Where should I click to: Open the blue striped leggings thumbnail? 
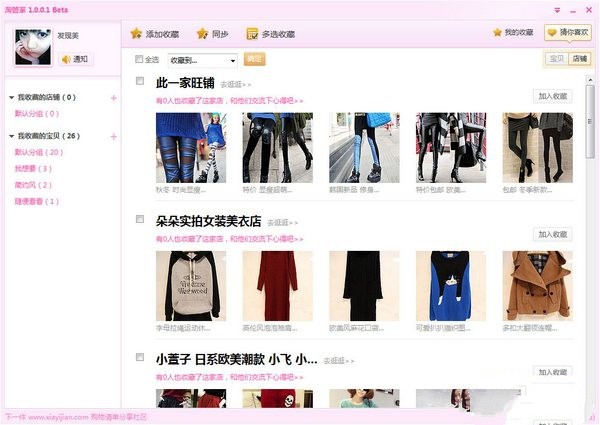click(x=191, y=148)
